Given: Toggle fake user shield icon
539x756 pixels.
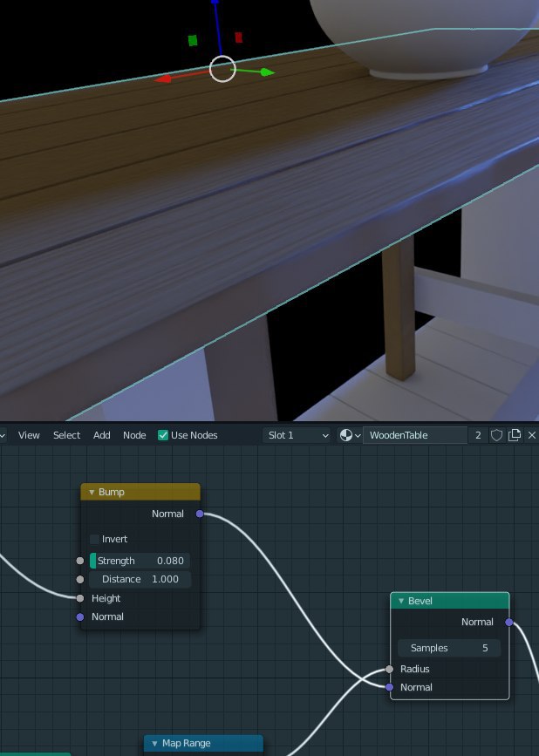Looking at the screenshot, I should point(496,435).
